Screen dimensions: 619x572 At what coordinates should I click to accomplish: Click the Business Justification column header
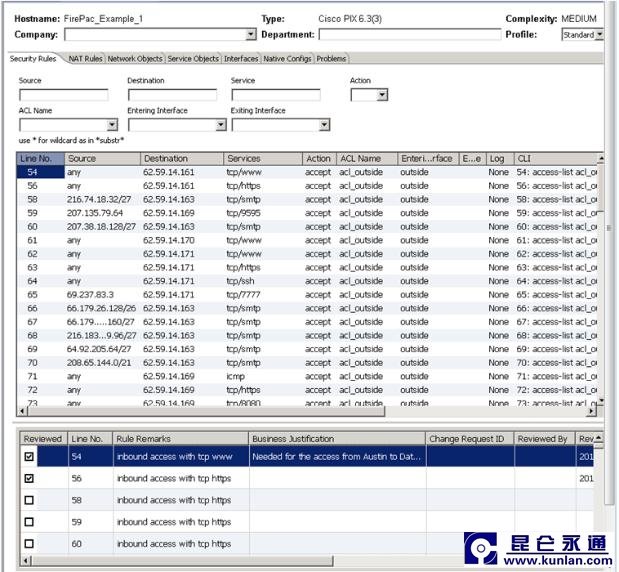pos(338,439)
